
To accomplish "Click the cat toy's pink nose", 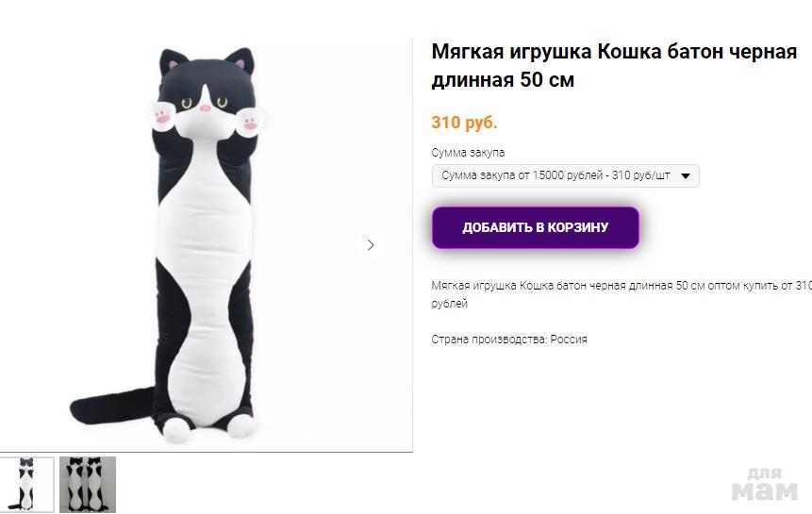I will tap(207, 108).
